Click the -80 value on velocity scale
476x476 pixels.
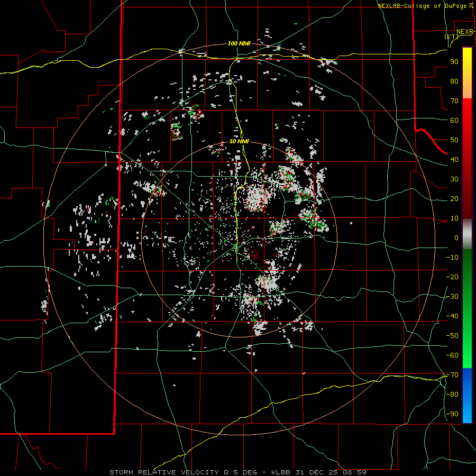pyautogui.click(x=452, y=395)
